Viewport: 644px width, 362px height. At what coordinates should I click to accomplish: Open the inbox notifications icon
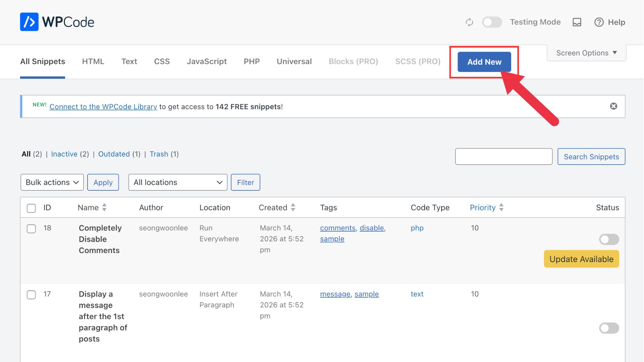577,22
